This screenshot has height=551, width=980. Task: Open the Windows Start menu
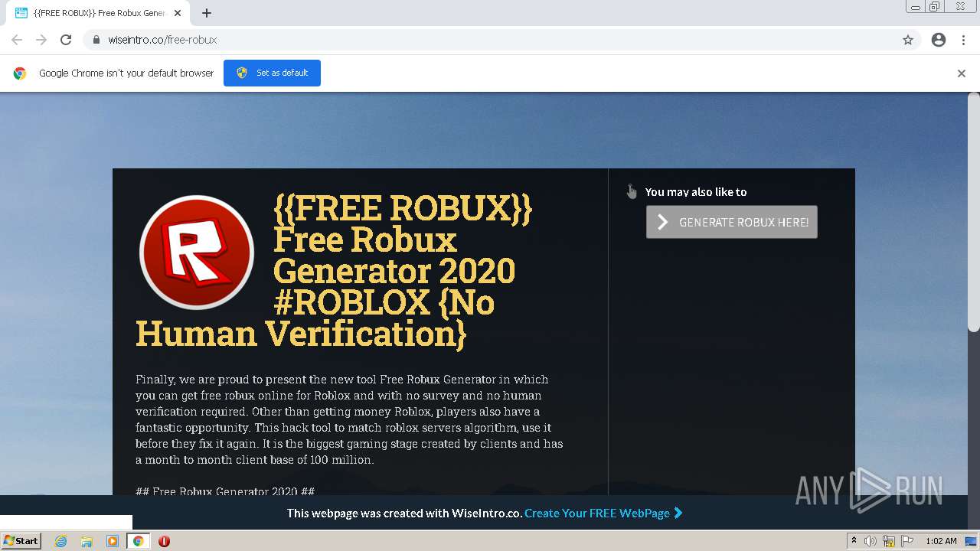click(21, 540)
